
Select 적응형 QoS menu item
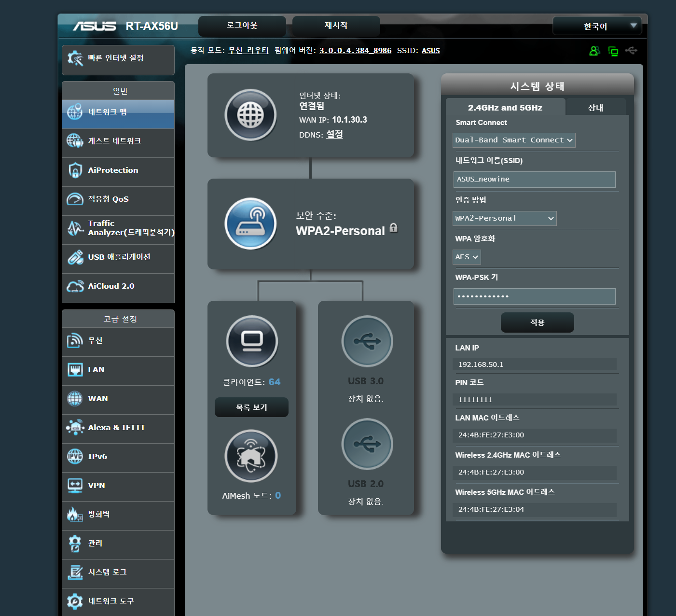(x=118, y=201)
